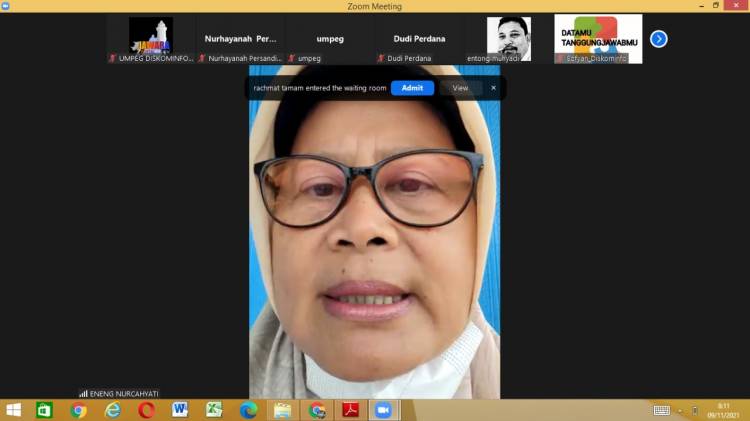
Task: Click muted mic icon of Dudi Perdana
Action: [381, 58]
